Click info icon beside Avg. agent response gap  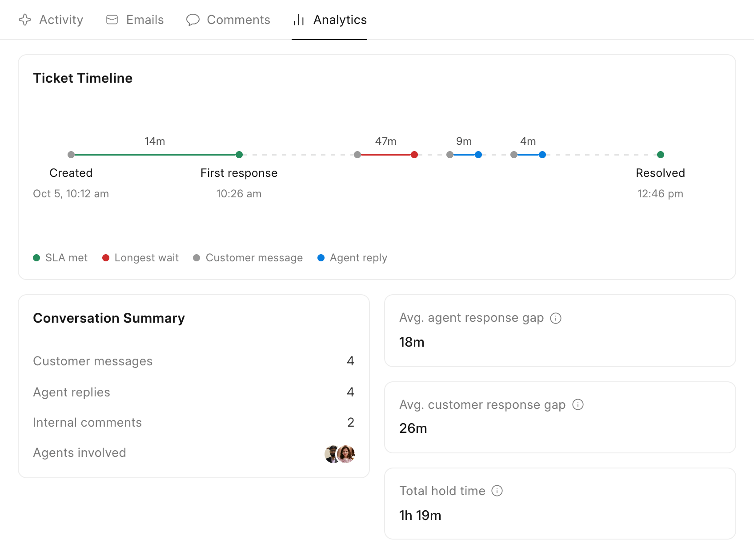(556, 318)
